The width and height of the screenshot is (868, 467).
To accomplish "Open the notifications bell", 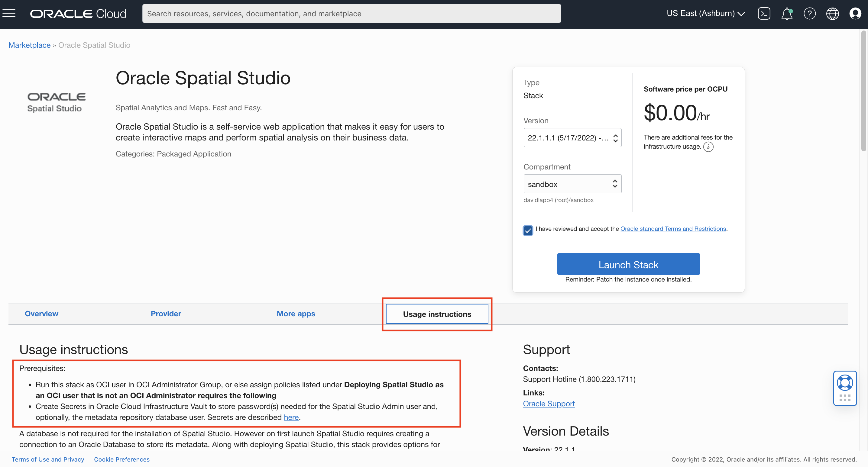I will 786,14.
